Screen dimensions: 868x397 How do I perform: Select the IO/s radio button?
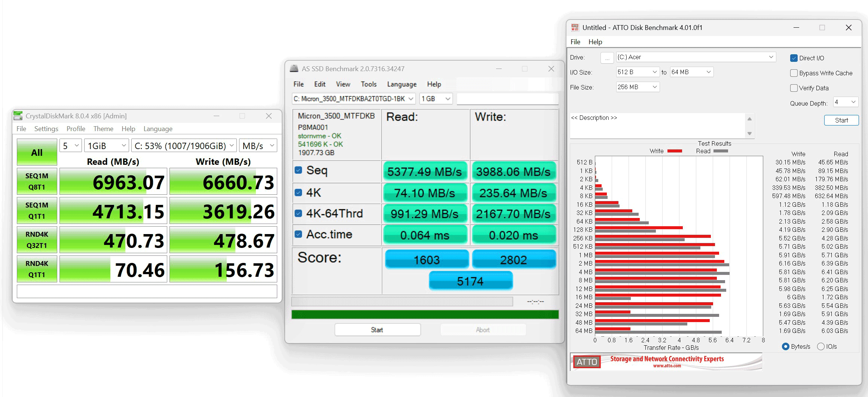pyautogui.click(x=820, y=346)
